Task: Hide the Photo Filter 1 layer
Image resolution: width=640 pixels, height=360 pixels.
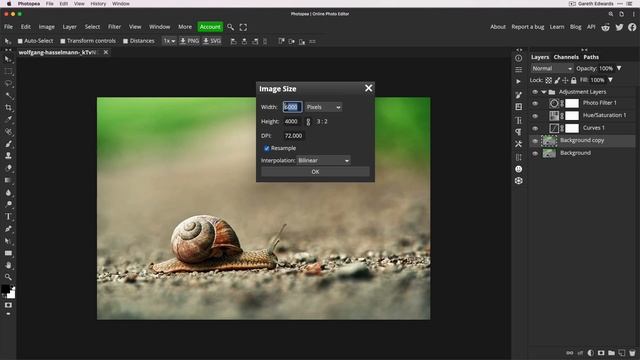Action: point(535,103)
